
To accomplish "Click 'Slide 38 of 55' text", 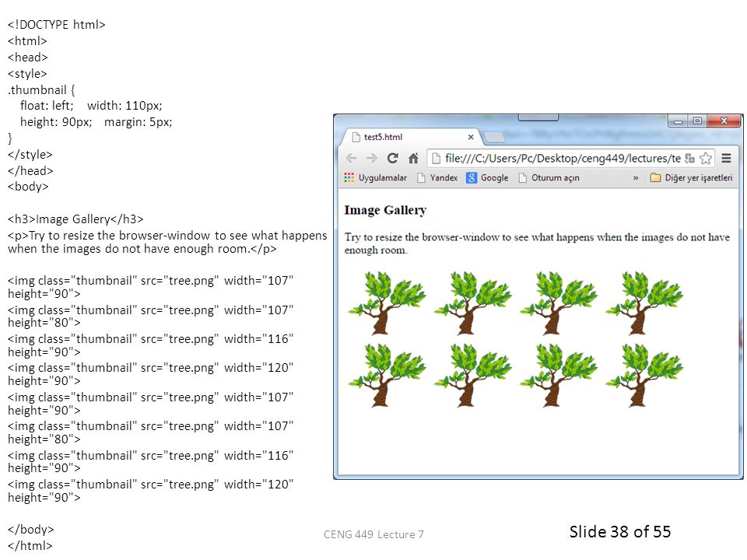I will [x=620, y=531].
